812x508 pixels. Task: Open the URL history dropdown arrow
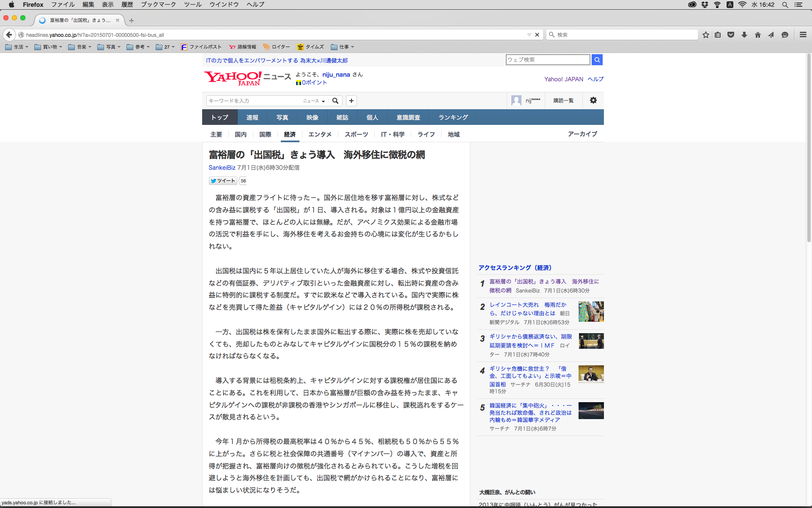[529, 35]
